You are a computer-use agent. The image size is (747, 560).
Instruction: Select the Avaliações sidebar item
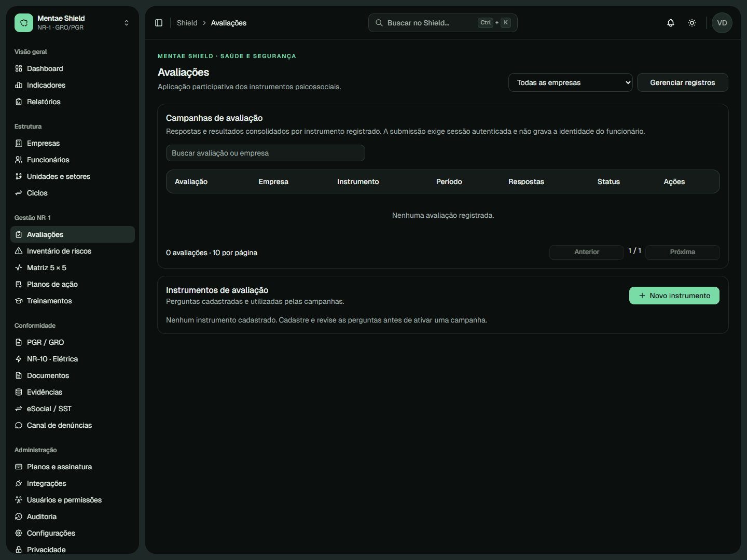pyautogui.click(x=73, y=234)
